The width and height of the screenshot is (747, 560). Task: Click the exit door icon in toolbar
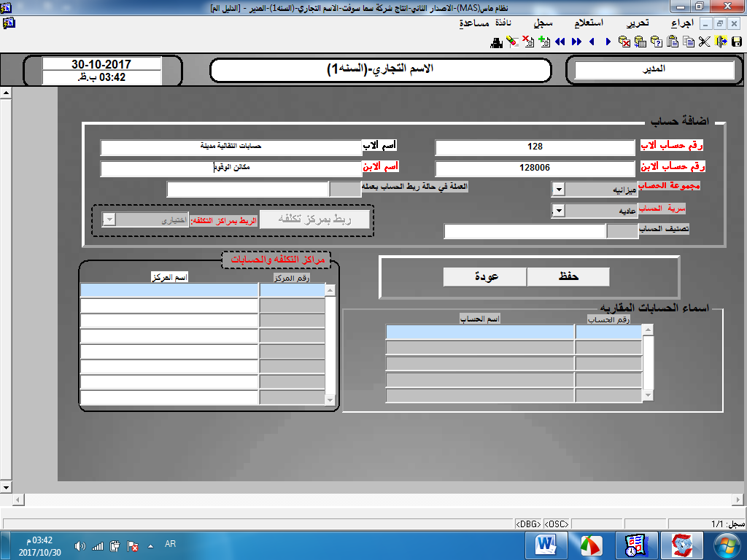[x=721, y=42]
